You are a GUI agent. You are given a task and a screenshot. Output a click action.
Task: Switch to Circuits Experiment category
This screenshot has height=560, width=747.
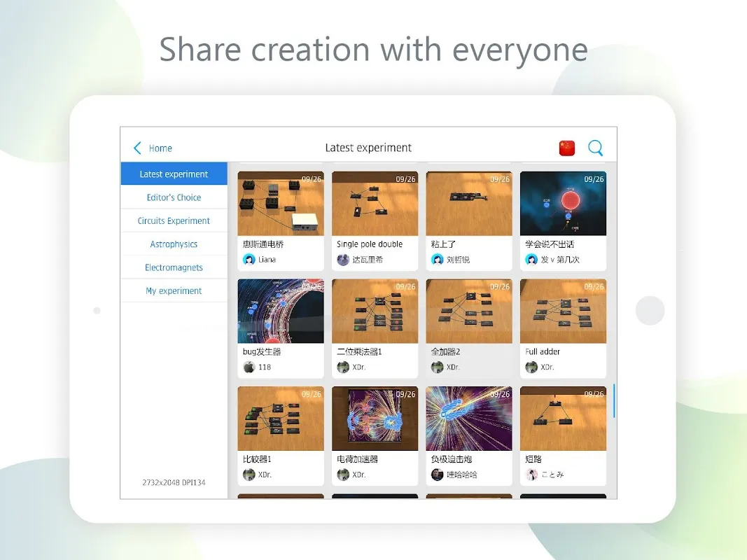tap(174, 220)
